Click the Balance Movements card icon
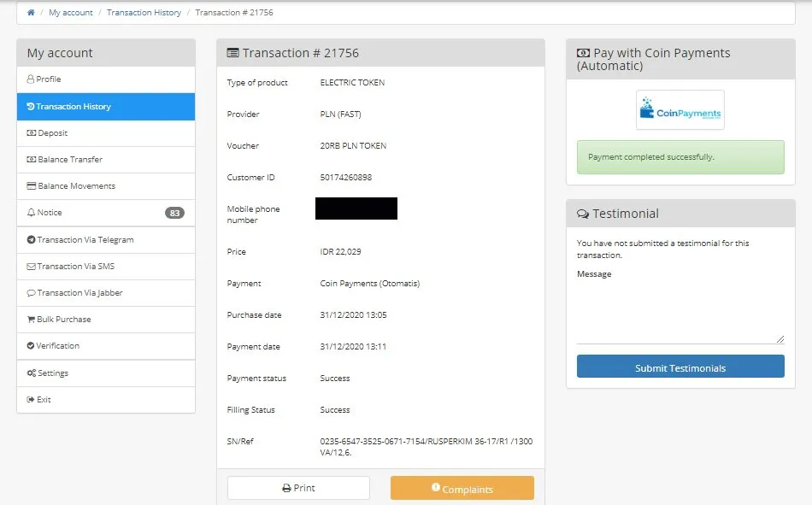This screenshot has height=505, width=812. coord(32,186)
